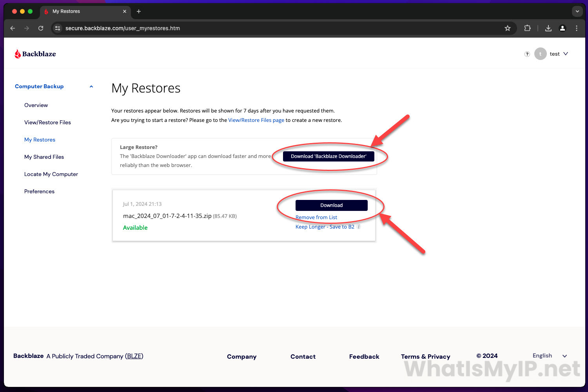This screenshot has height=392, width=588.
Task: Click Keep Longer - Save to B2 link
Action: point(325,227)
